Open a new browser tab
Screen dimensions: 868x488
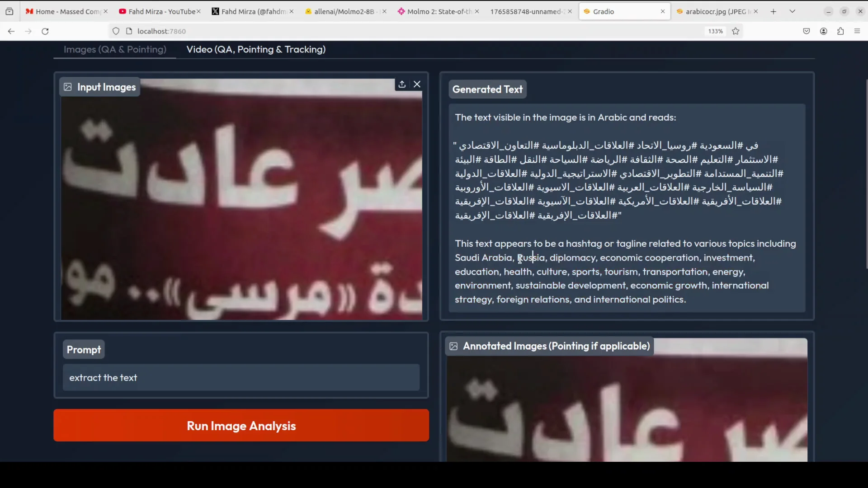click(774, 11)
